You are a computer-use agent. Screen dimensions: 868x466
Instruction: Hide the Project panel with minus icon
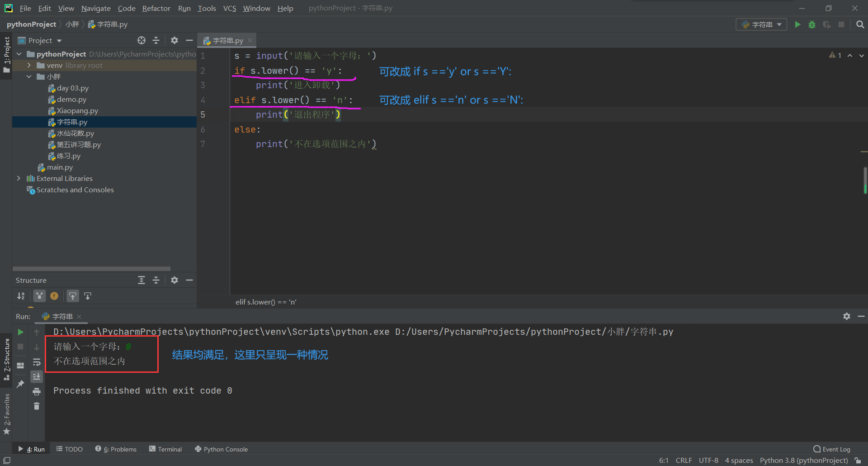(x=189, y=40)
